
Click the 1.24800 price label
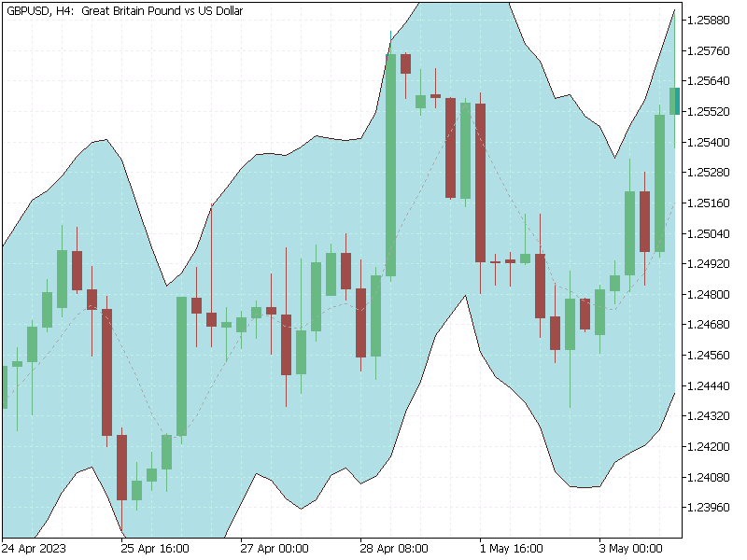click(x=709, y=294)
